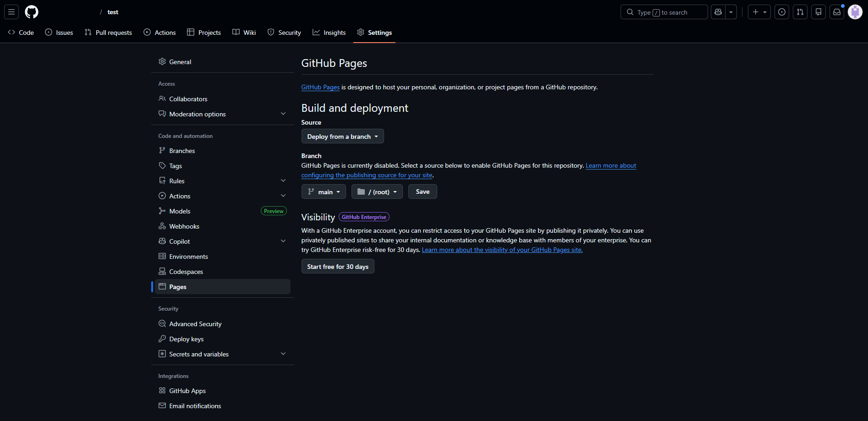Open the Copilot icon in the header
Viewport: 868px width, 421px height.
coord(718,12)
